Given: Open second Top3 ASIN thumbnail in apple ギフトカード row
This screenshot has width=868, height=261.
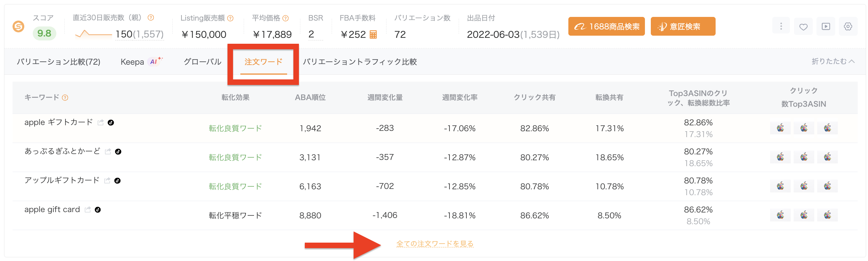Looking at the screenshot, I should pyautogui.click(x=804, y=128).
